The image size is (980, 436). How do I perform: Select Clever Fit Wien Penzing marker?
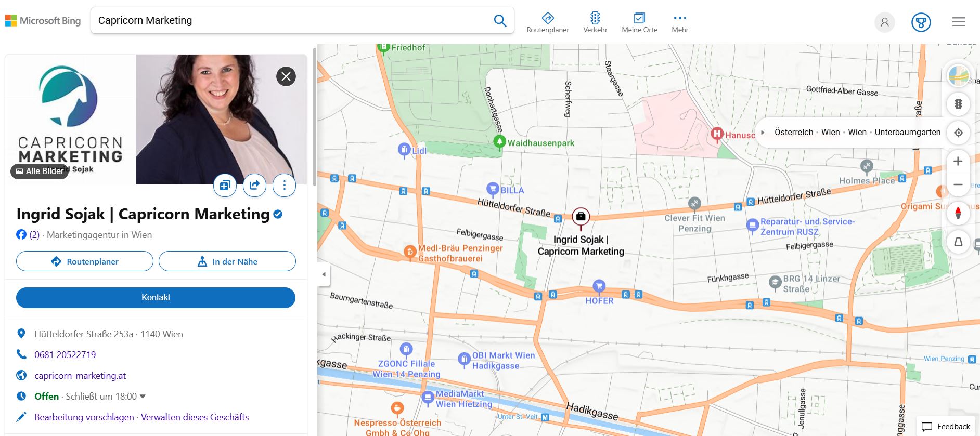pyautogui.click(x=694, y=204)
